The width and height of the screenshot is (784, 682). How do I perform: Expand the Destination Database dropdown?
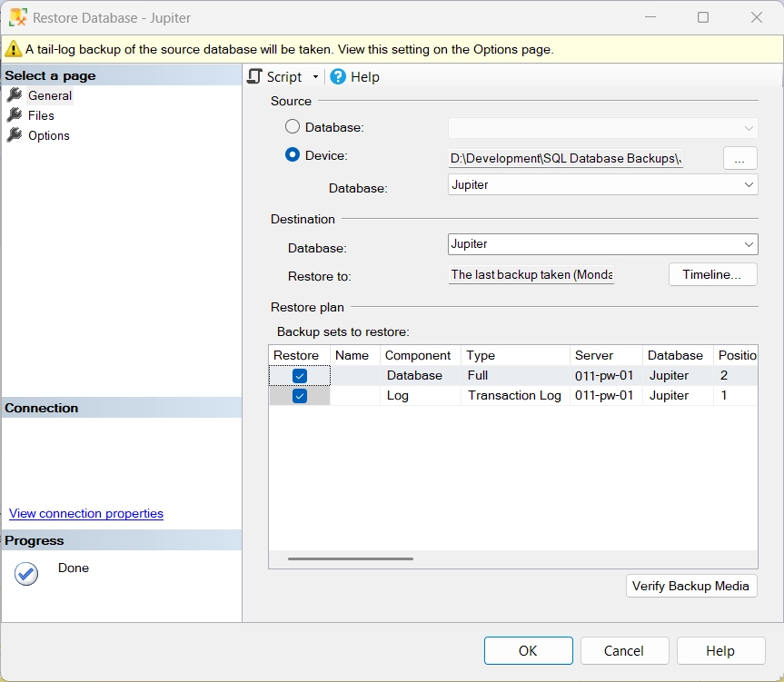point(749,244)
